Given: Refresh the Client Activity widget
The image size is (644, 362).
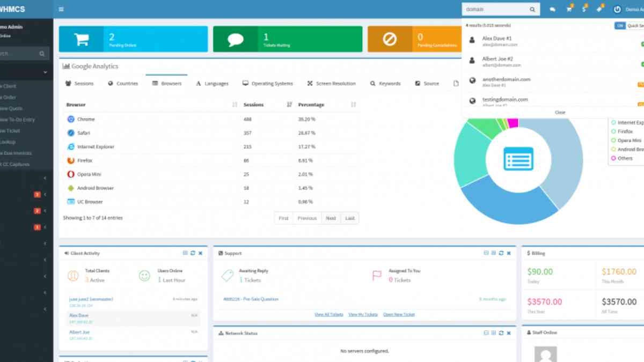Looking at the screenshot, I should [193, 253].
